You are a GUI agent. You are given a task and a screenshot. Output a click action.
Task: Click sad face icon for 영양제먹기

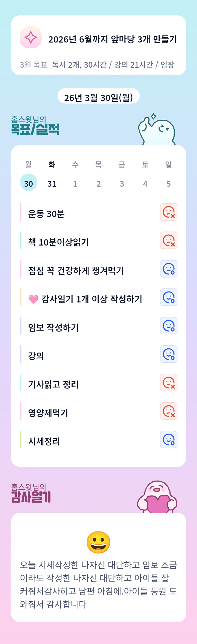point(168,411)
